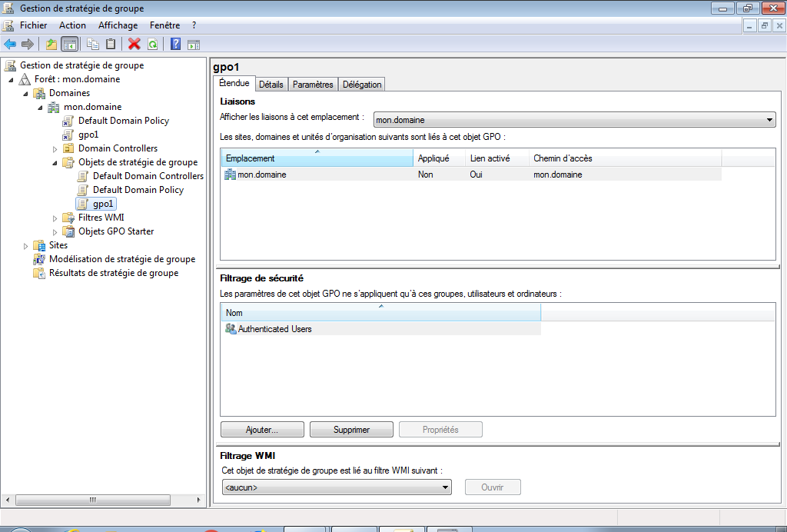This screenshot has height=532, width=787.
Task: Click the Up one level folder icon
Action: point(51,44)
